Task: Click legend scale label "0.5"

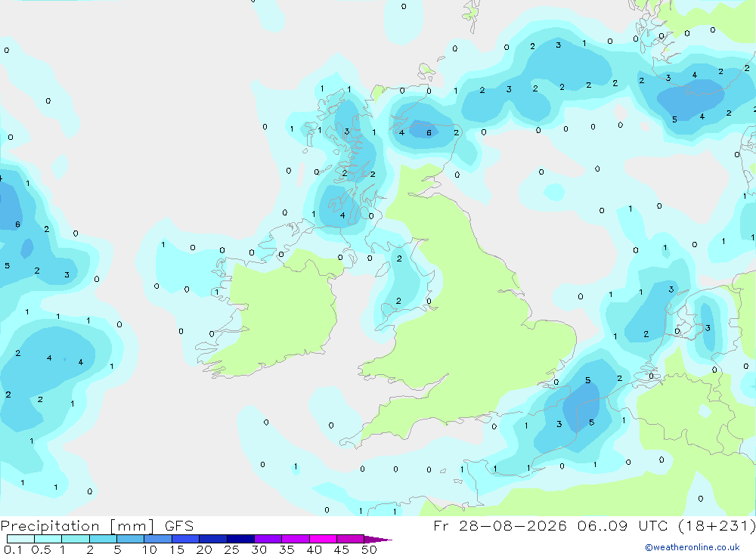Action: click(41, 549)
